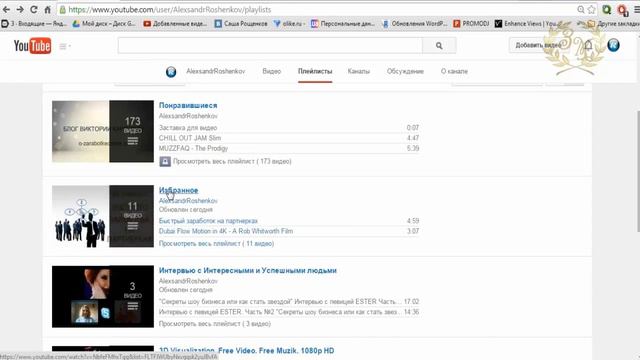Viewport: 640px width, 360px height.
Task: Click the YouTube logo
Action: [32, 46]
